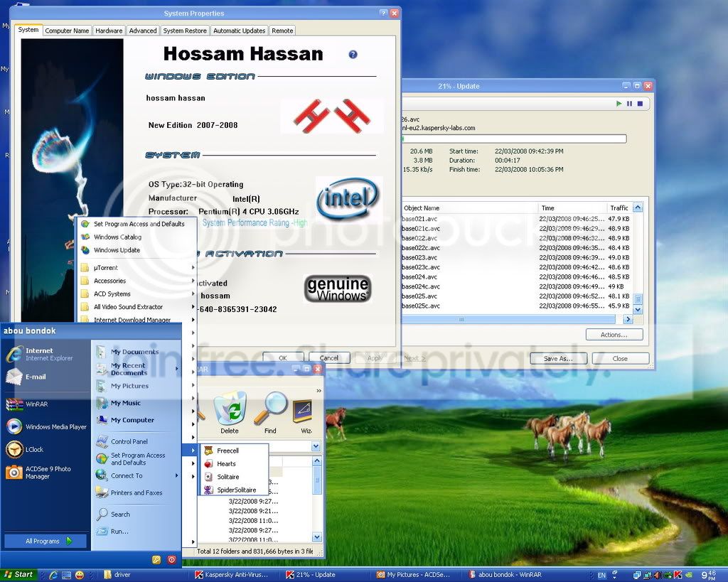Open Internet Explorer from Start menu
728x582 pixels.
coord(45,354)
